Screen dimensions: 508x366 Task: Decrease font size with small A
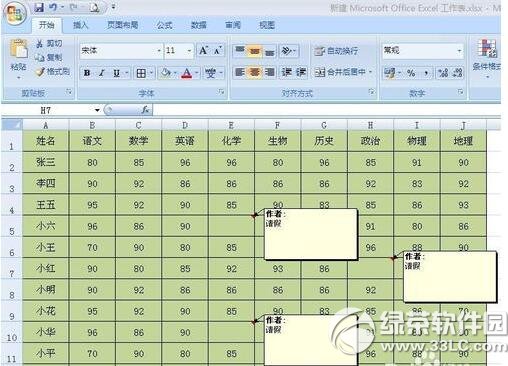coord(218,51)
